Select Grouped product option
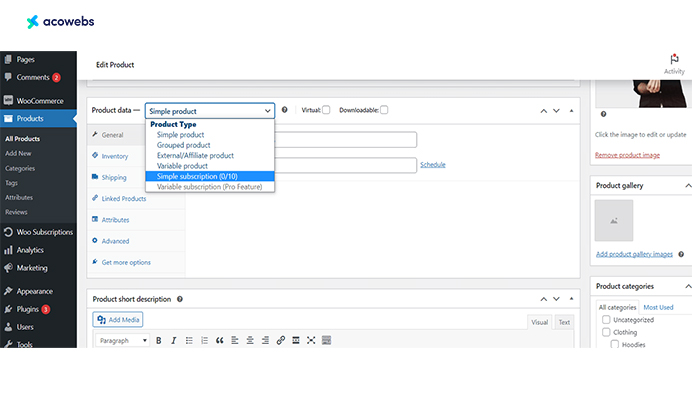The image size is (692, 399). (210, 145)
